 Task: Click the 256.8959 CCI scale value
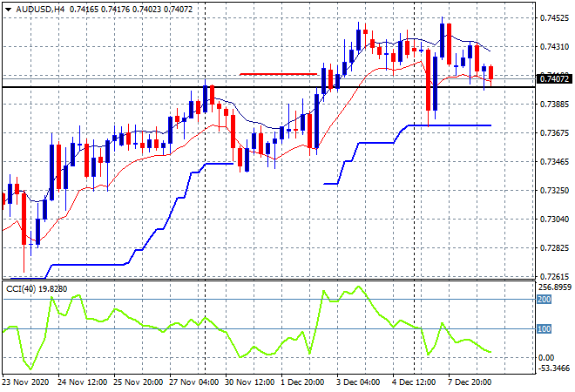[x=555, y=287]
